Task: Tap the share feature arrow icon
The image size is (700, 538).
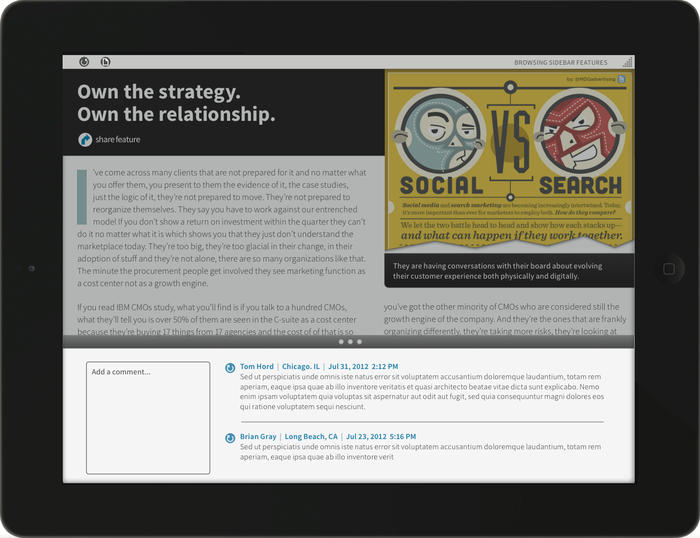Action: tap(85, 140)
